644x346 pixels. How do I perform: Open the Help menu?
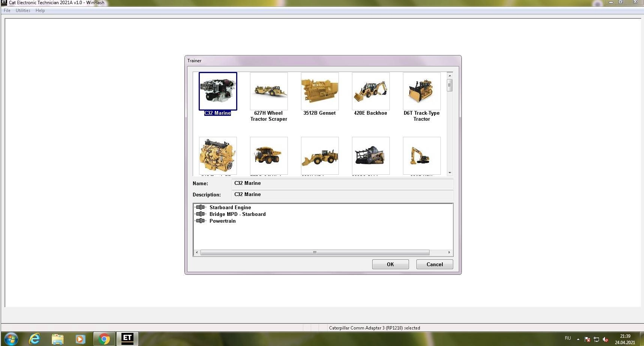click(x=40, y=10)
